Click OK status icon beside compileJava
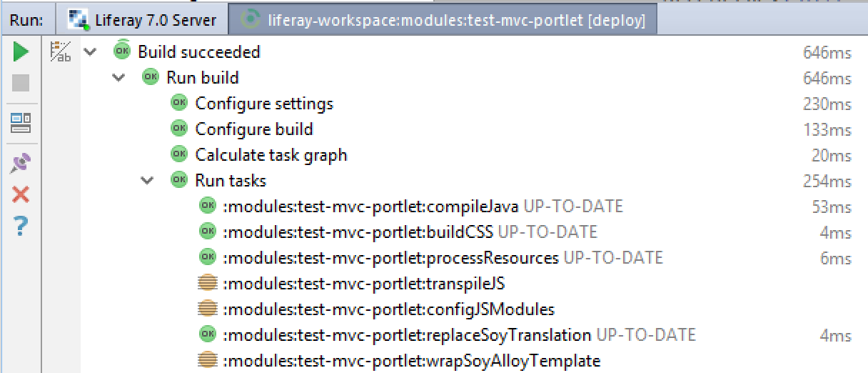Image resolution: width=868 pixels, height=373 pixels. pos(207,205)
